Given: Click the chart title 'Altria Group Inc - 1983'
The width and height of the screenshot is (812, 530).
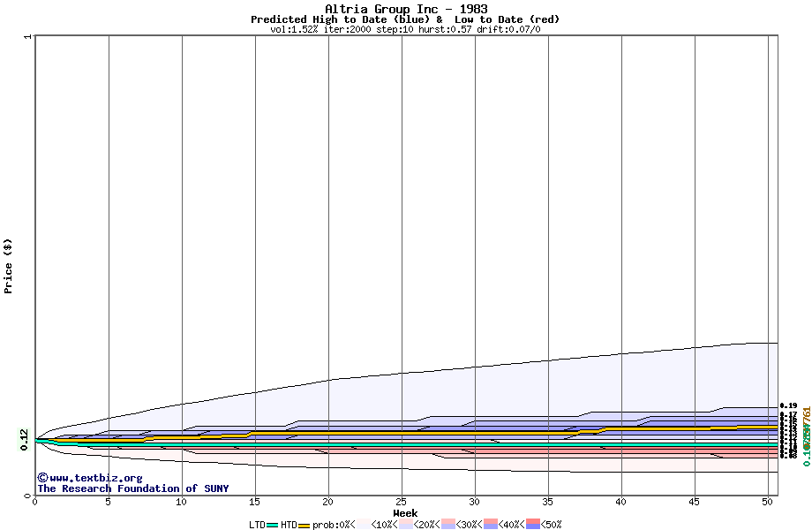Looking at the screenshot, I should tap(406, 9).
